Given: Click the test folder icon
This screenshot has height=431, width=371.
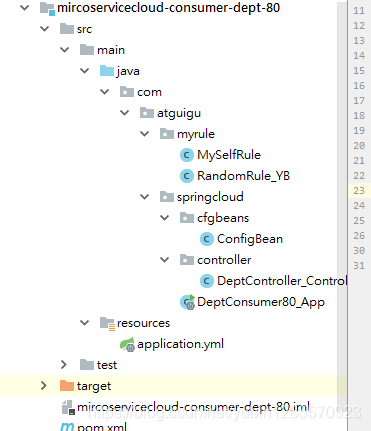Looking at the screenshot, I should coord(87,365).
